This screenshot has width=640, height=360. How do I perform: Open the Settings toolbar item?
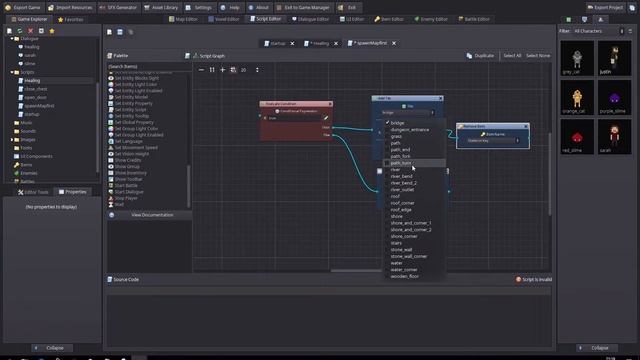(x=198, y=7)
